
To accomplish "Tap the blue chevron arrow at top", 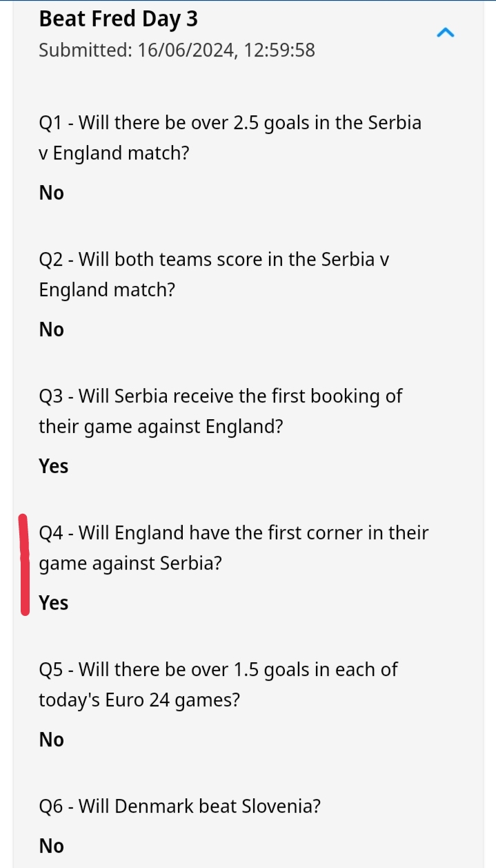I will click(446, 32).
